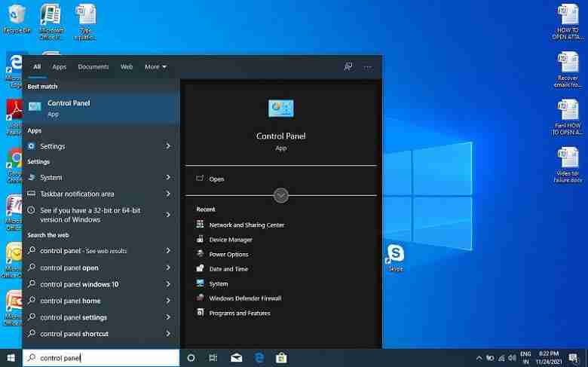Expand 'control panel home' suggestion arrow
This screenshot has width=588, height=367.
pyautogui.click(x=168, y=301)
